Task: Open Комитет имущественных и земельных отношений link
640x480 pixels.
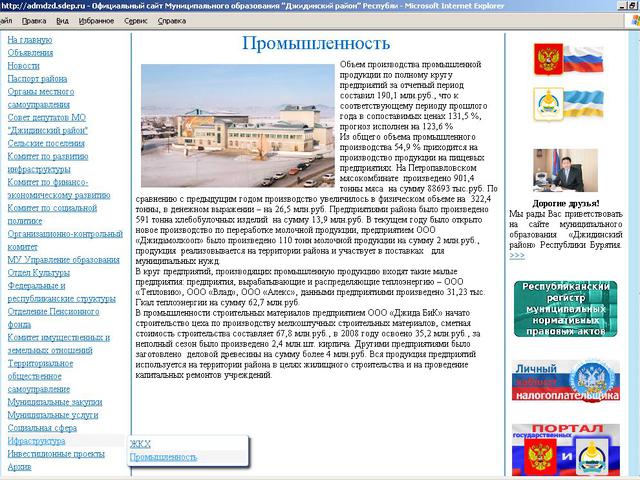Action: tap(59, 344)
